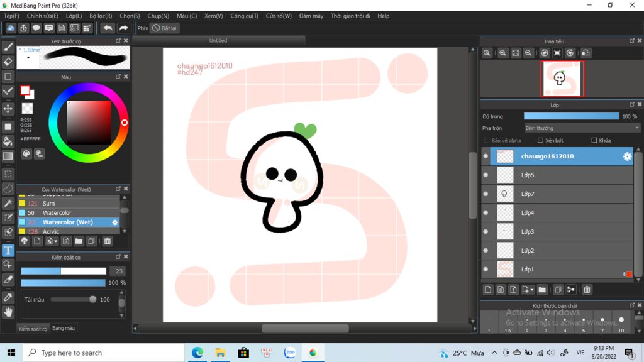Click the foreground color swatch

[x=25, y=90]
